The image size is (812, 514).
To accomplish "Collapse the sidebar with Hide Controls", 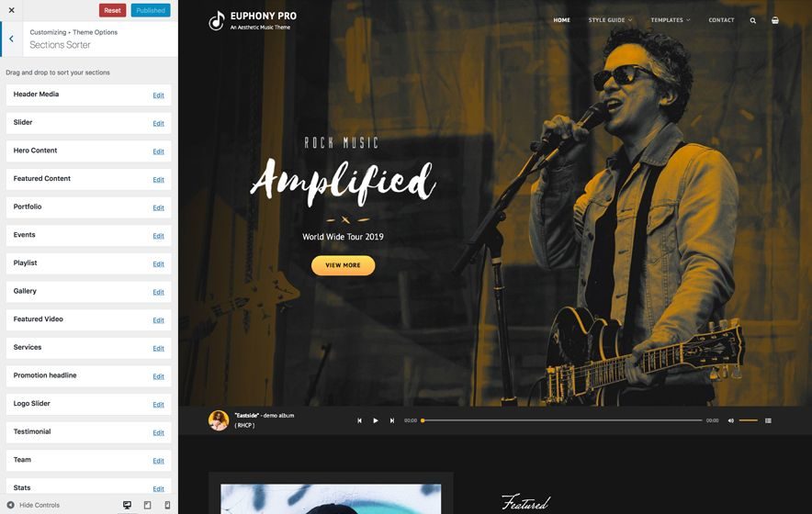I will tap(34, 505).
